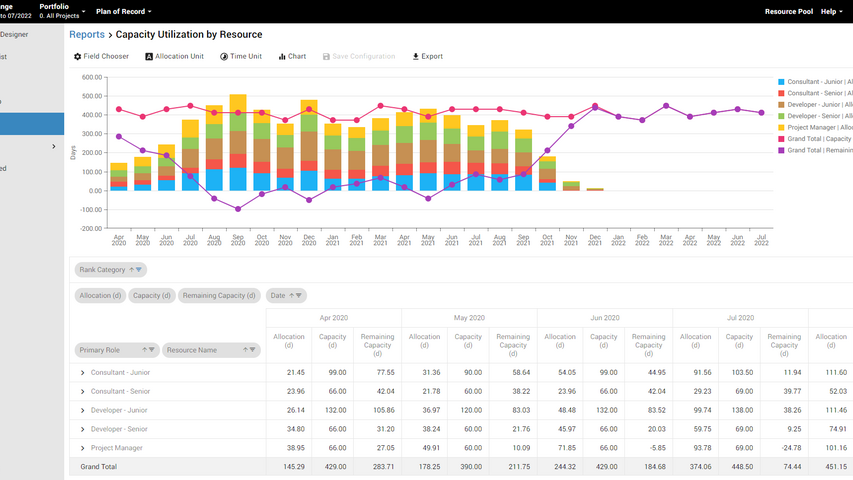Click the Allocation Unit icon
Viewport: 853px width, 480px height.
click(150, 57)
